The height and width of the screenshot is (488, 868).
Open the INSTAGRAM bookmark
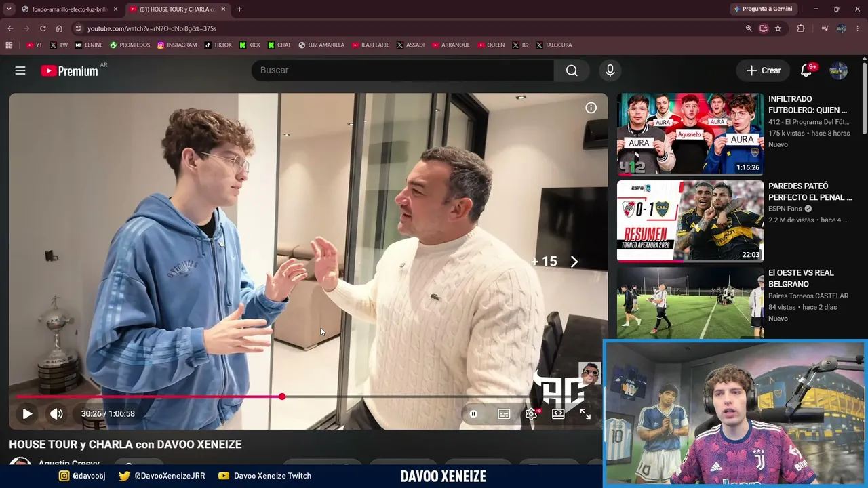(x=177, y=45)
